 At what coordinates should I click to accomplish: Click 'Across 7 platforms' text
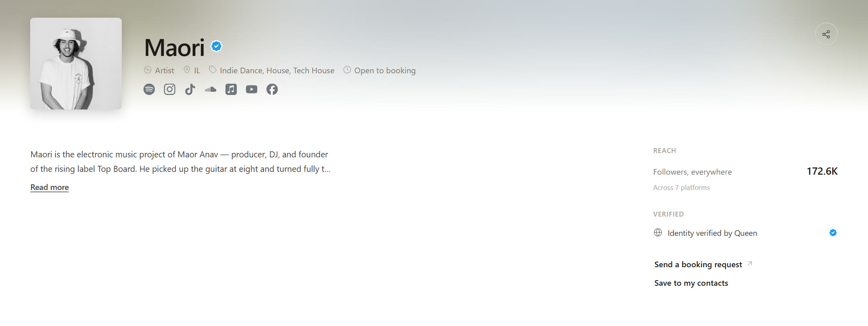click(x=682, y=188)
